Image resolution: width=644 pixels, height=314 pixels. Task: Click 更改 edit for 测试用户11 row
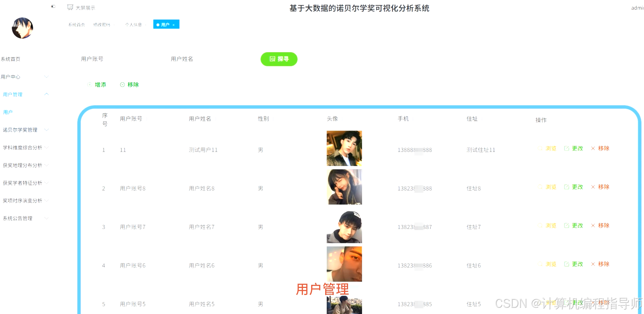coord(574,148)
